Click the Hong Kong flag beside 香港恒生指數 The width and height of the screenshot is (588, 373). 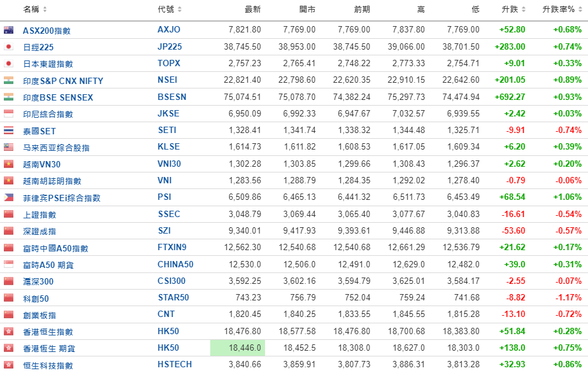pos(9,332)
